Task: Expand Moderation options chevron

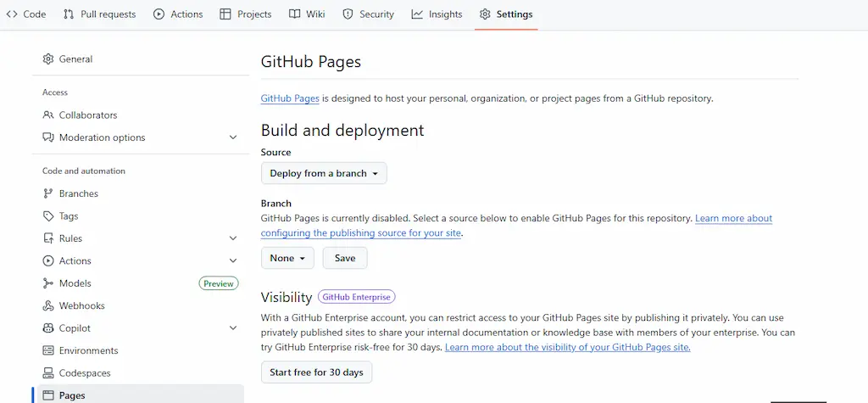Action: [233, 137]
